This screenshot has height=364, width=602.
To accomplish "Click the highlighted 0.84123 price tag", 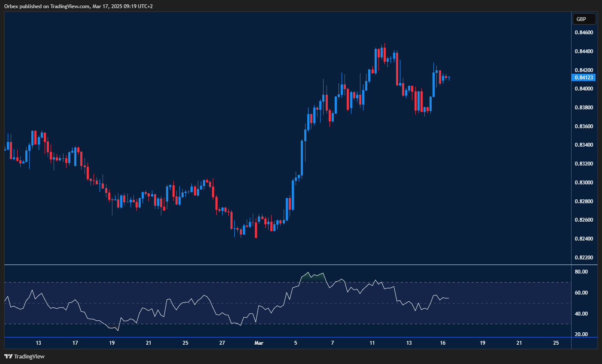I will tap(584, 77).
